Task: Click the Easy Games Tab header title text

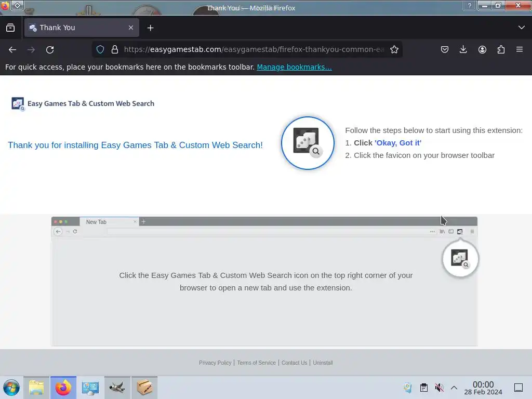Action: coord(91,103)
